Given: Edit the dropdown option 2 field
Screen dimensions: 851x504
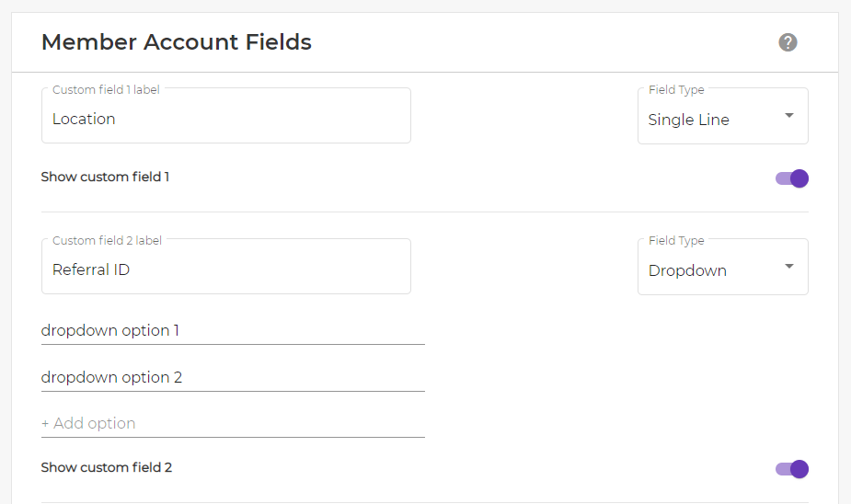Looking at the screenshot, I should tap(233, 377).
